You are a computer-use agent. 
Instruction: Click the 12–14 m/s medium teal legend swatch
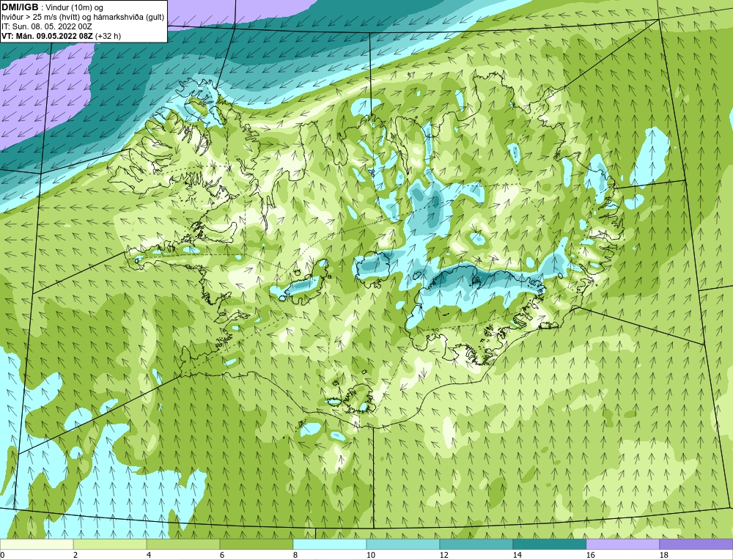476,544
